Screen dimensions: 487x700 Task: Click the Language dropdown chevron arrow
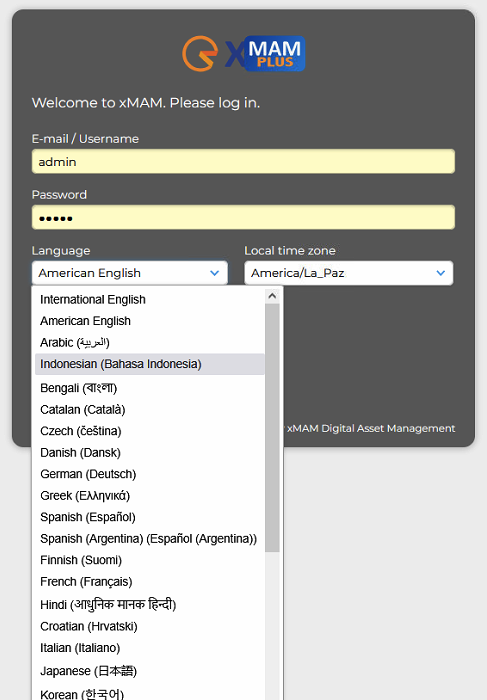tap(215, 273)
